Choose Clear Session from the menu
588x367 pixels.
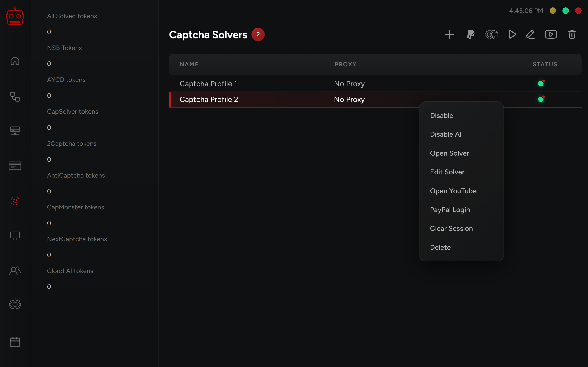(x=451, y=228)
